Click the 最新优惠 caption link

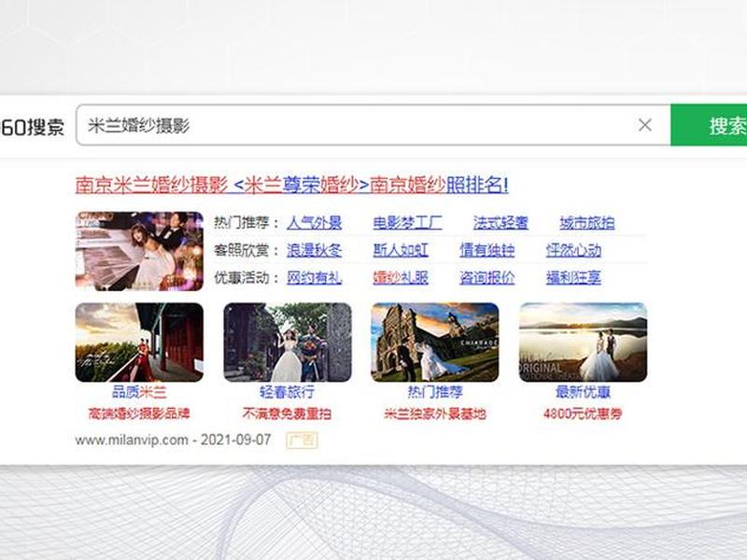pos(583,392)
